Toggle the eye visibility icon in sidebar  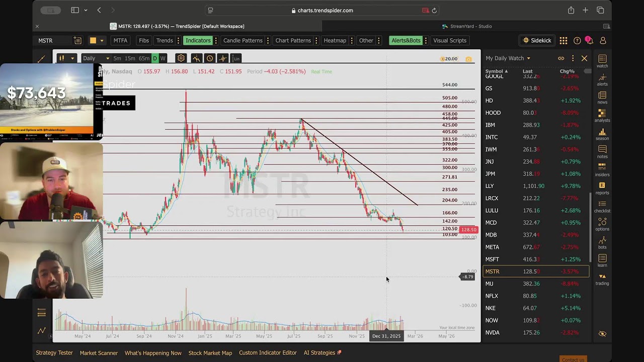[x=602, y=334]
